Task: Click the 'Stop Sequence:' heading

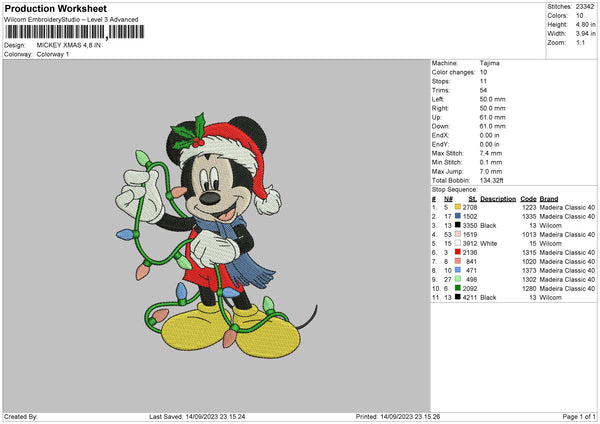Action: point(455,189)
